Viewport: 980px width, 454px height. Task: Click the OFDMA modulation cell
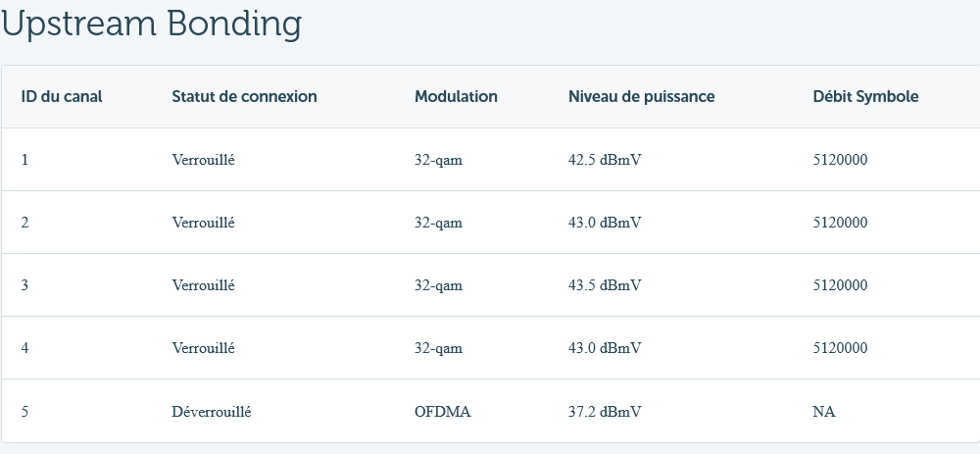[x=442, y=412]
